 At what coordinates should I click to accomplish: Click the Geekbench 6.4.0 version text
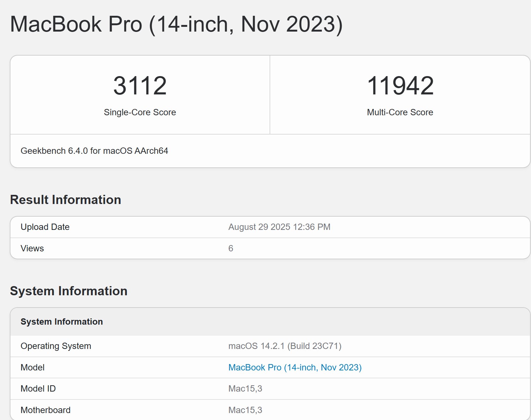point(94,151)
